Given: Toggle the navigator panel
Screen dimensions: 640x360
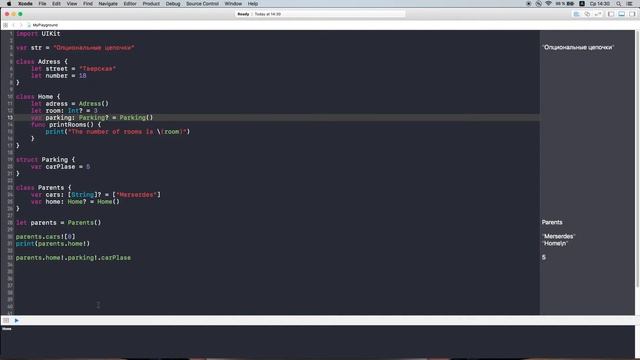Looking at the screenshot, I should tap(611, 14).
